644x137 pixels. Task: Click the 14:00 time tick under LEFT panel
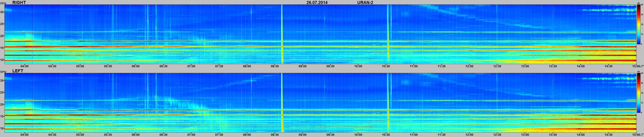(x=581, y=135)
